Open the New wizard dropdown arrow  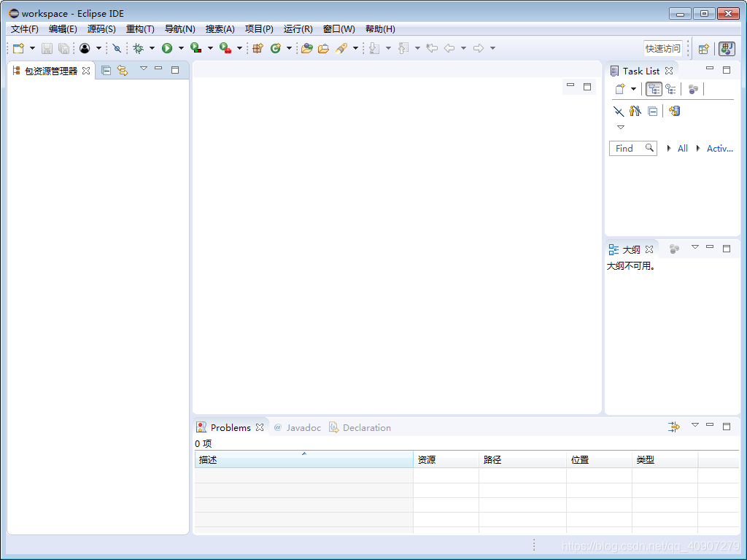click(32, 48)
